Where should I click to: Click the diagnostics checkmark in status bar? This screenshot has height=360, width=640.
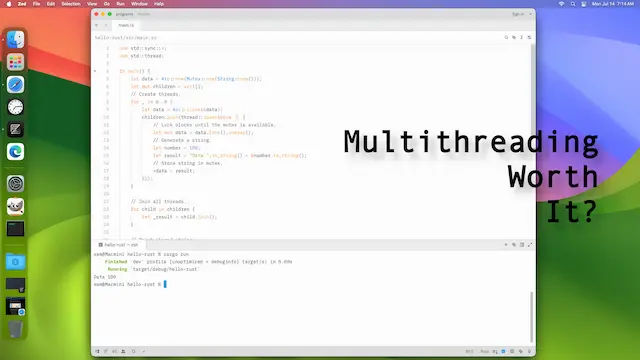pyautogui.click(x=144, y=351)
